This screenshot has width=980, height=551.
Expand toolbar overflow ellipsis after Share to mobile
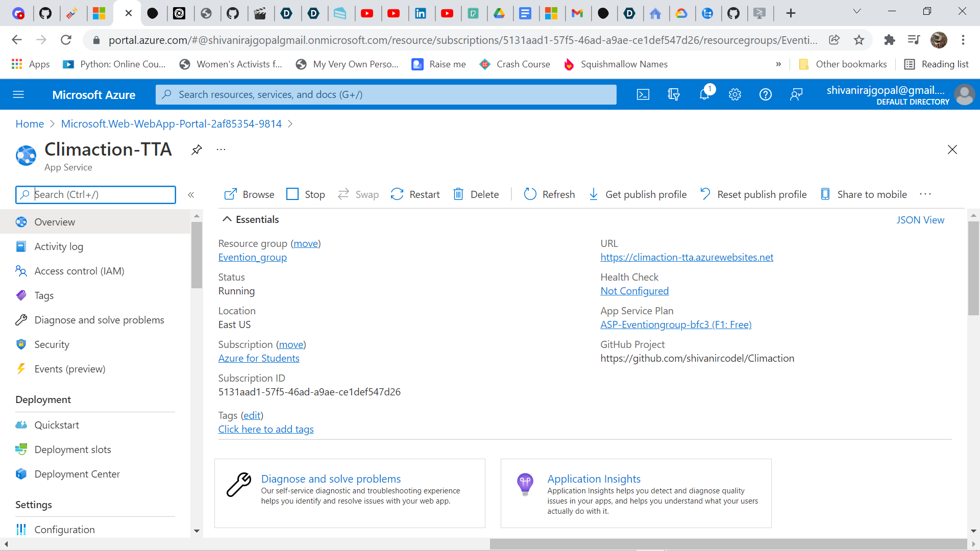click(925, 194)
